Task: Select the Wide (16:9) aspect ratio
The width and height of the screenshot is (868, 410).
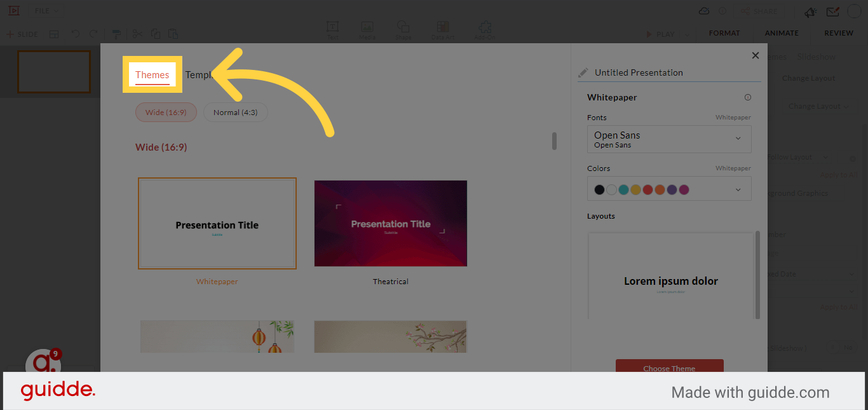Action: pyautogui.click(x=166, y=112)
